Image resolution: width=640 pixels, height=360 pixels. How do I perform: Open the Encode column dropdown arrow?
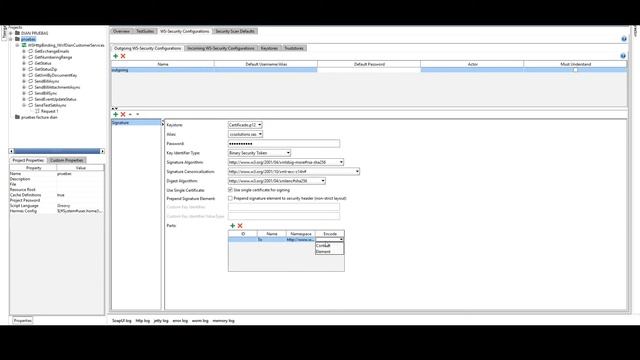click(341, 240)
